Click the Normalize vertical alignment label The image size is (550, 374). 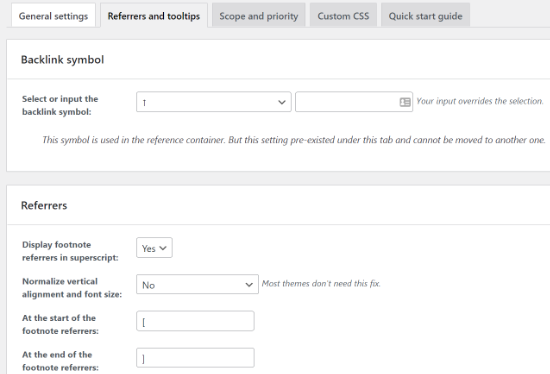pyautogui.click(x=72, y=288)
